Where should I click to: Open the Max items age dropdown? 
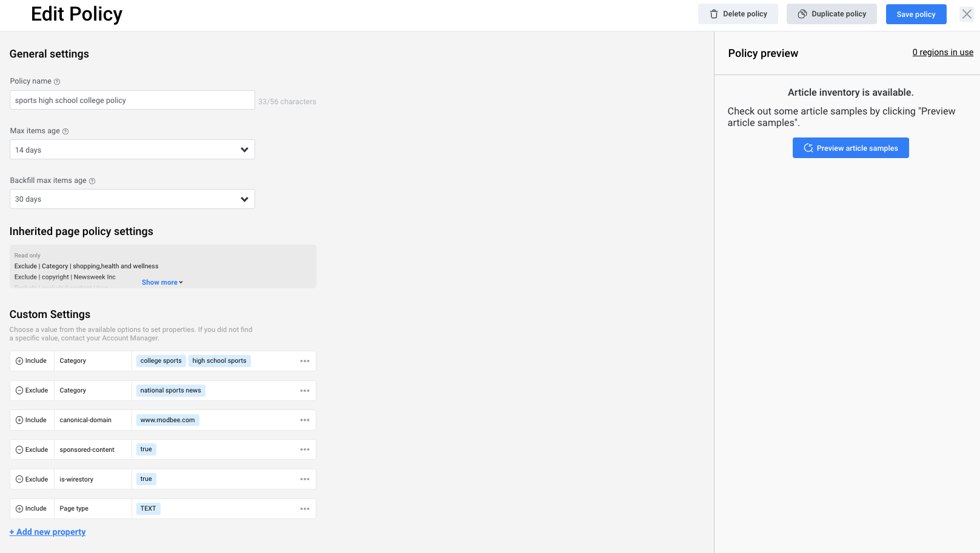244,149
